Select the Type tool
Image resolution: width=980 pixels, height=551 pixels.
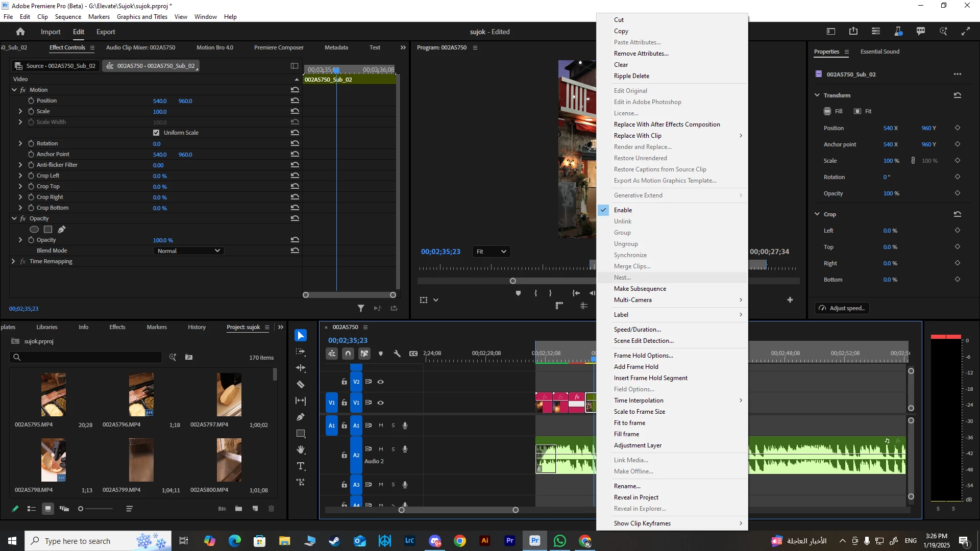[x=301, y=466]
